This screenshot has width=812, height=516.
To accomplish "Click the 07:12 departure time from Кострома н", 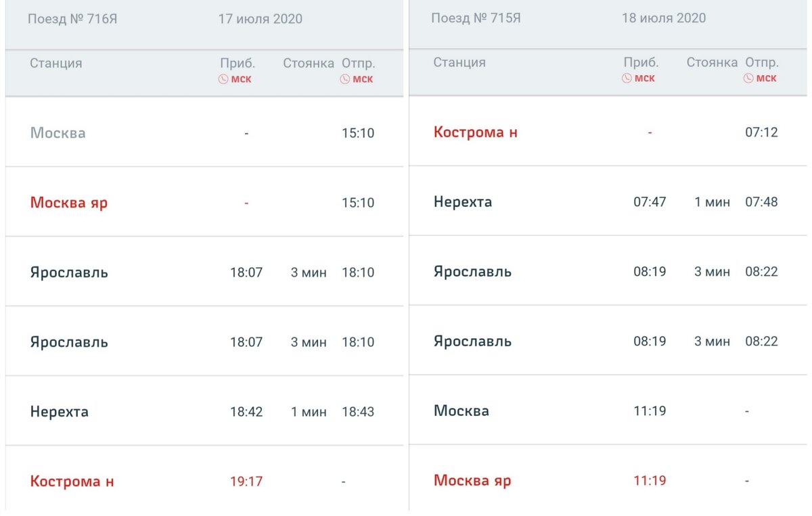I will pos(761,133).
